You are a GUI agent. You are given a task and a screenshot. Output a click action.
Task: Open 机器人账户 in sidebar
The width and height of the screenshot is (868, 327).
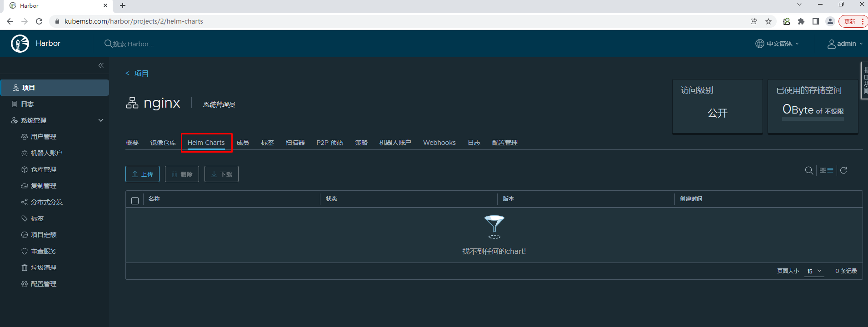click(x=47, y=153)
